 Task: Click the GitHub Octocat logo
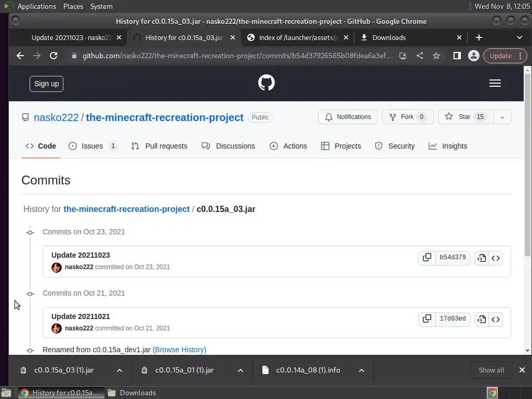267,83
